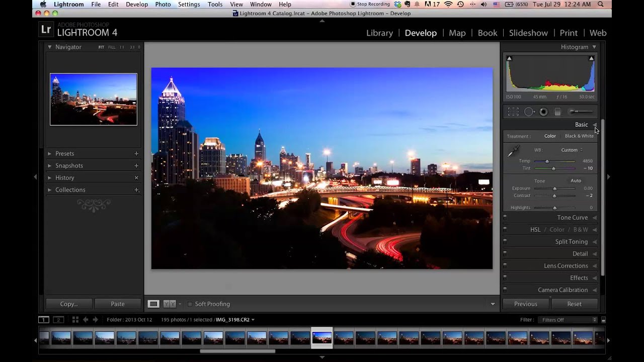This screenshot has width=644, height=362.
Task: Open the Photo menu
Action: pyautogui.click(x=163, y=5)
